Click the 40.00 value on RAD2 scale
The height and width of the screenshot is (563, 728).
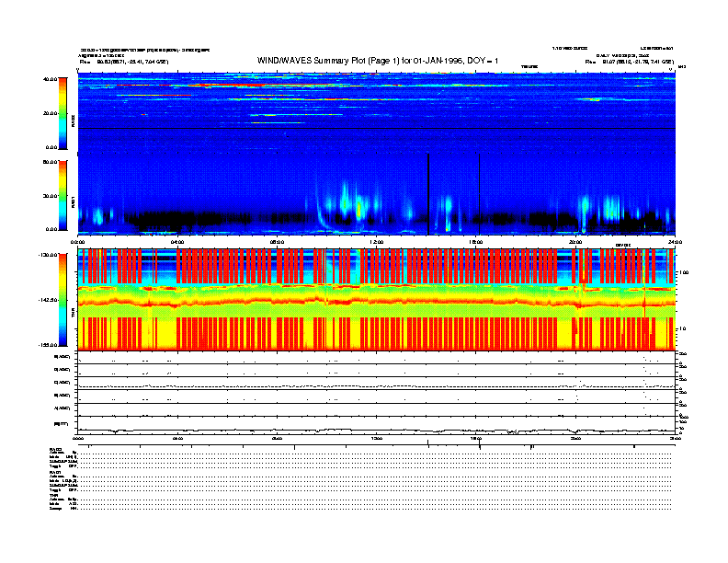50,80
